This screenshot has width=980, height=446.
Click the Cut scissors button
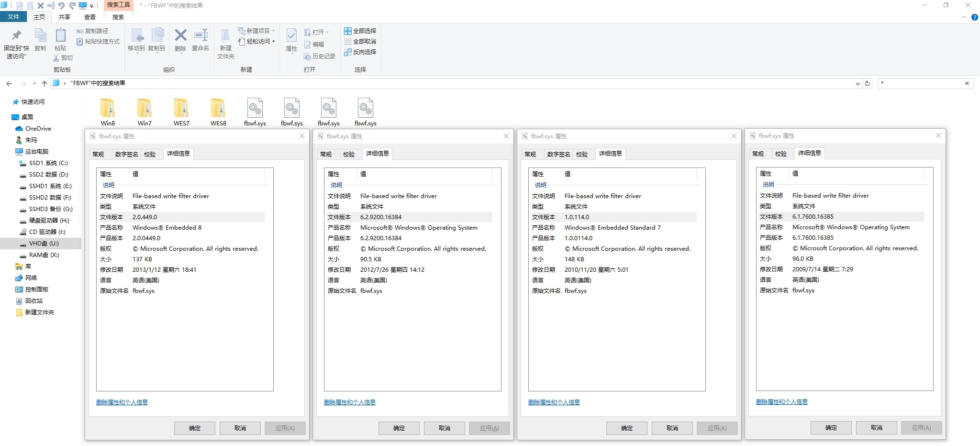click(x=63, y=58)
